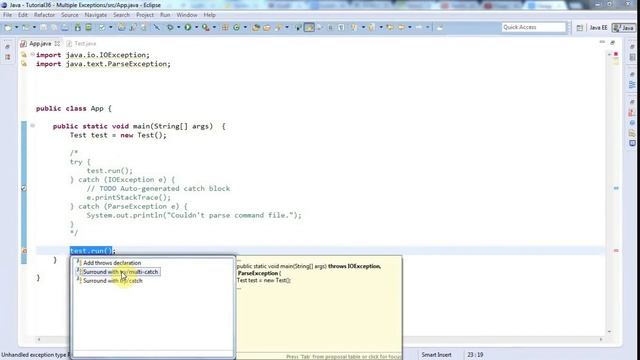Open the Search icon dropdown arrow
The image size is (640, 360).
[287, 27]
